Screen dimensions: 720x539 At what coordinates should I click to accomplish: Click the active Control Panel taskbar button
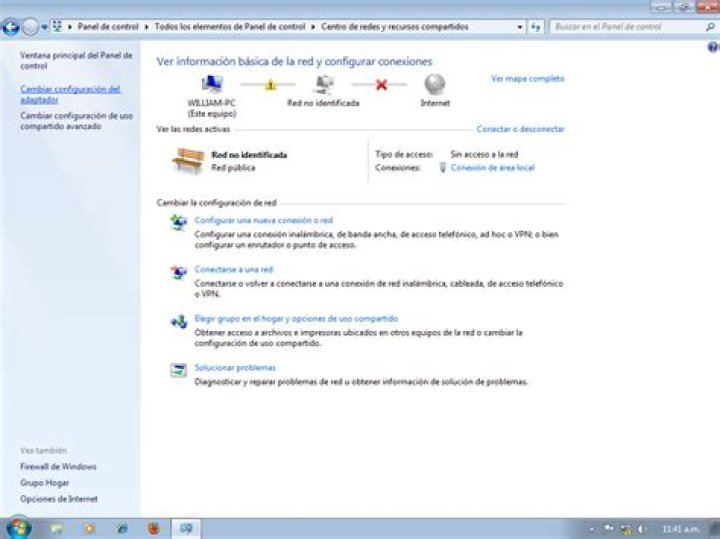[x=186, y=529]
